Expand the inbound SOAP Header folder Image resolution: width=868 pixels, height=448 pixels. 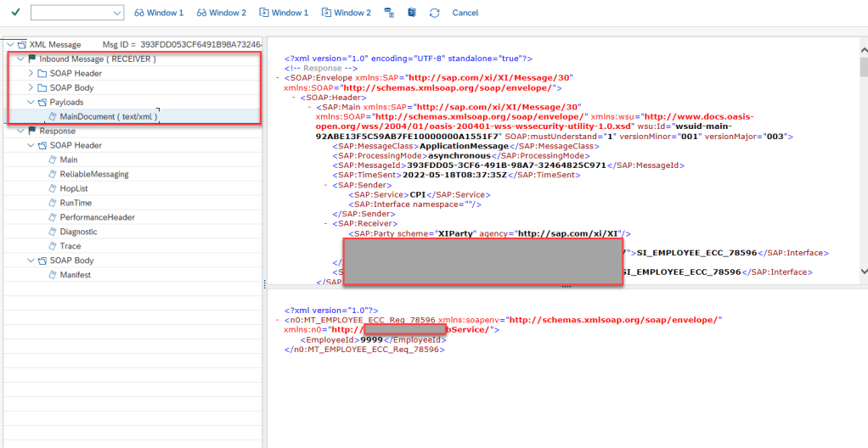(31, 73)
